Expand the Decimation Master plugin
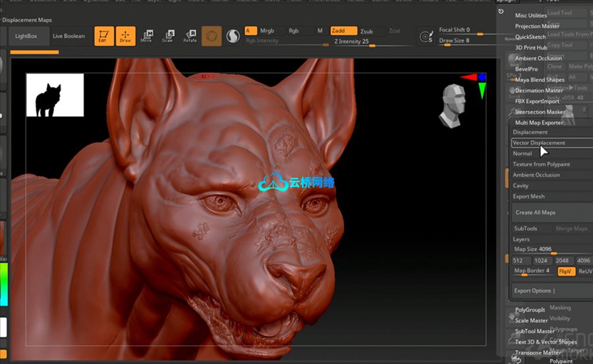Viewport: 593px width, 364px height. 539,90
